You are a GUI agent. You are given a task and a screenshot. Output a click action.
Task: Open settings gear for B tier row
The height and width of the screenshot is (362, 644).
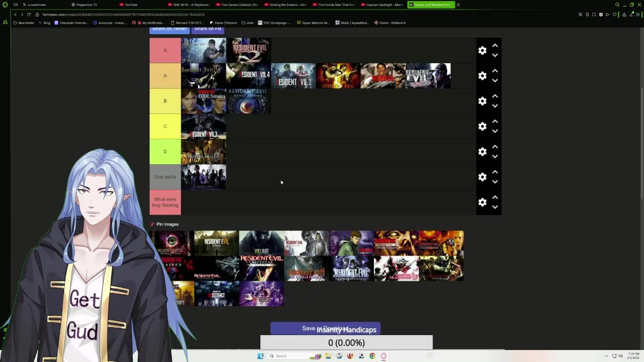tap(482, 101)
